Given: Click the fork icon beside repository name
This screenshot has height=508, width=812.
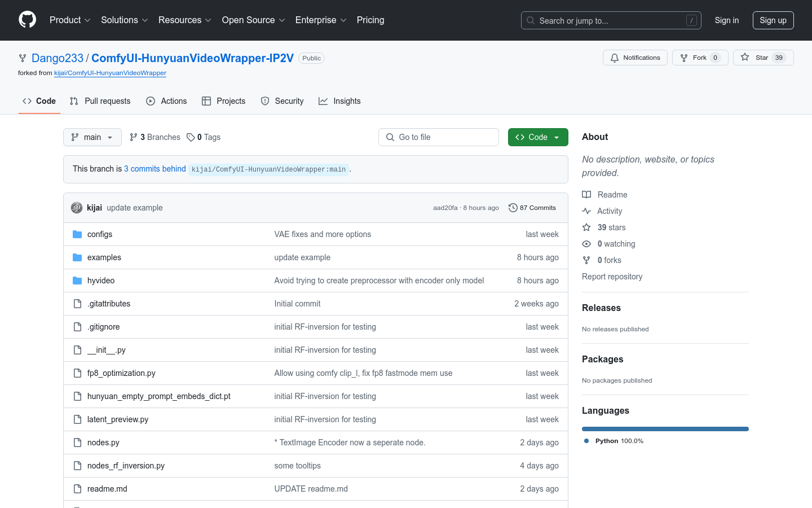Looking at the screenshot, I should 23,58.
